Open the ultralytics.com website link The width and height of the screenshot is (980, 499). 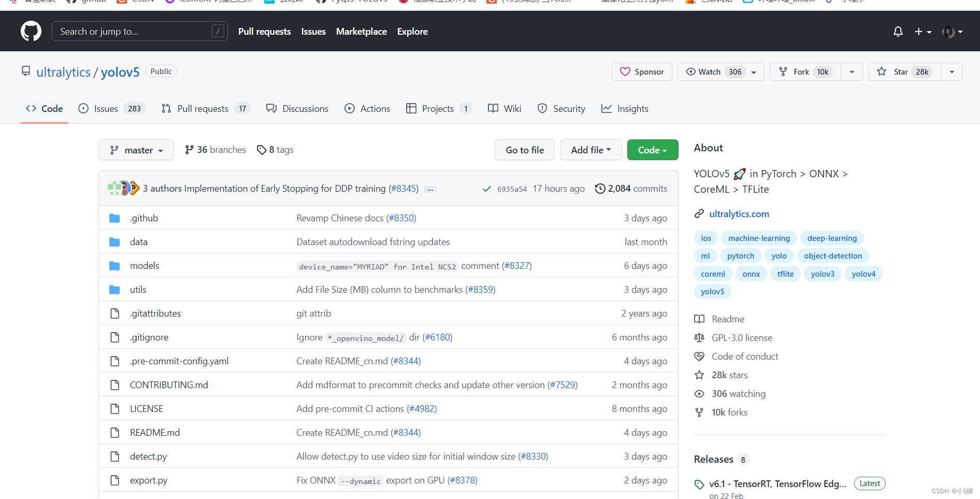(x=739, y=214)
